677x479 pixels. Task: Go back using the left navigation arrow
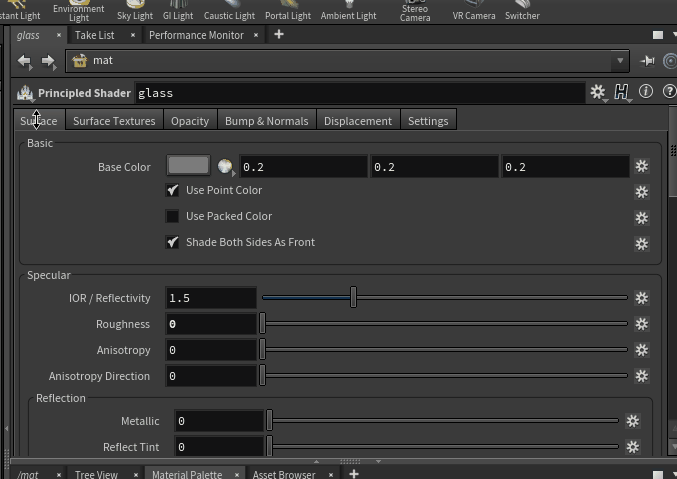[25, 61]
